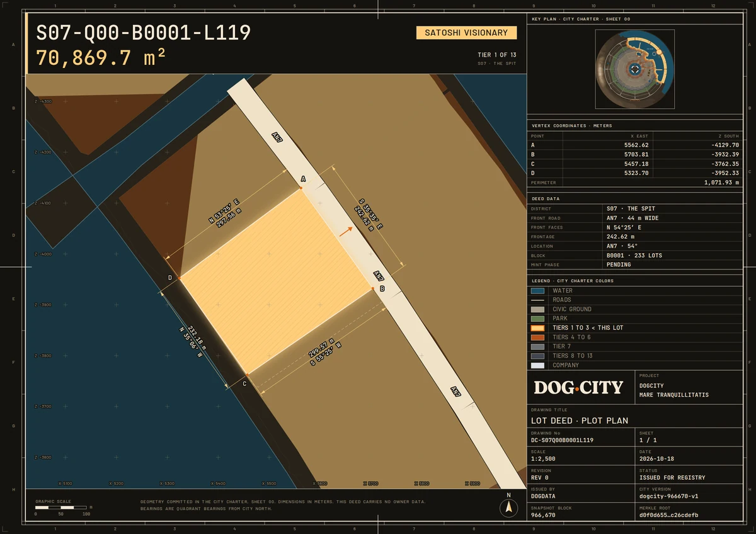The image size is (756, 534).
Task: Click front road value AN7 · 44 m WIDE
Action: pyautogui.click(x=633, y=218)
